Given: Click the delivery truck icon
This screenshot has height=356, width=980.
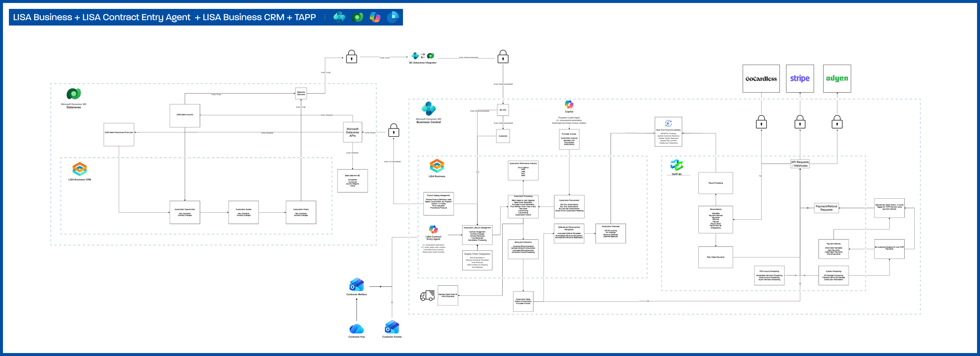Looking at the screenshot, I should pos(427,295).
